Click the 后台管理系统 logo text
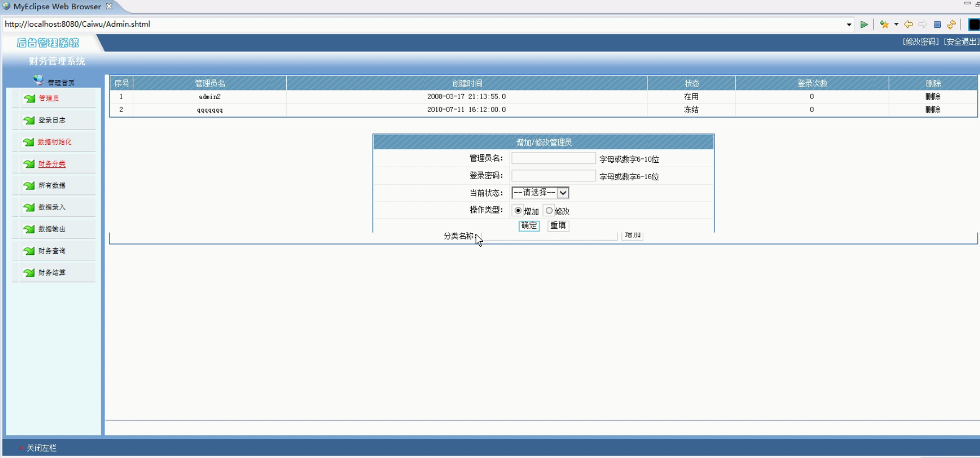Viewport: 980px width, 458px height. 48,42
